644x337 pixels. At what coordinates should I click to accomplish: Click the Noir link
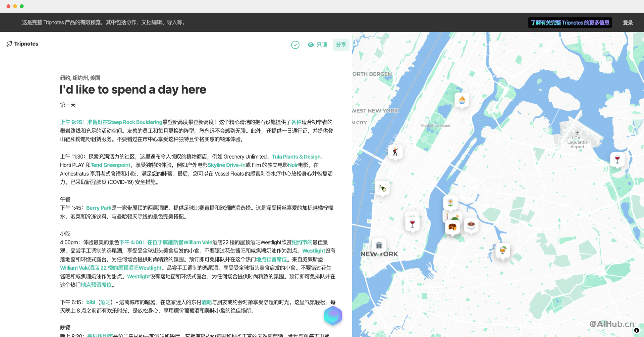(293, 165)
